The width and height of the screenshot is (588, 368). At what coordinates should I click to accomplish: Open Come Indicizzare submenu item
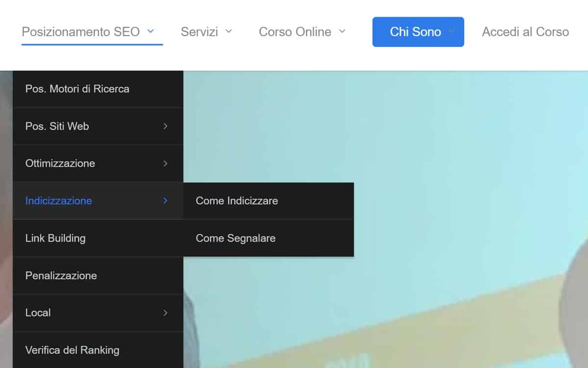[x=269, y=201]
